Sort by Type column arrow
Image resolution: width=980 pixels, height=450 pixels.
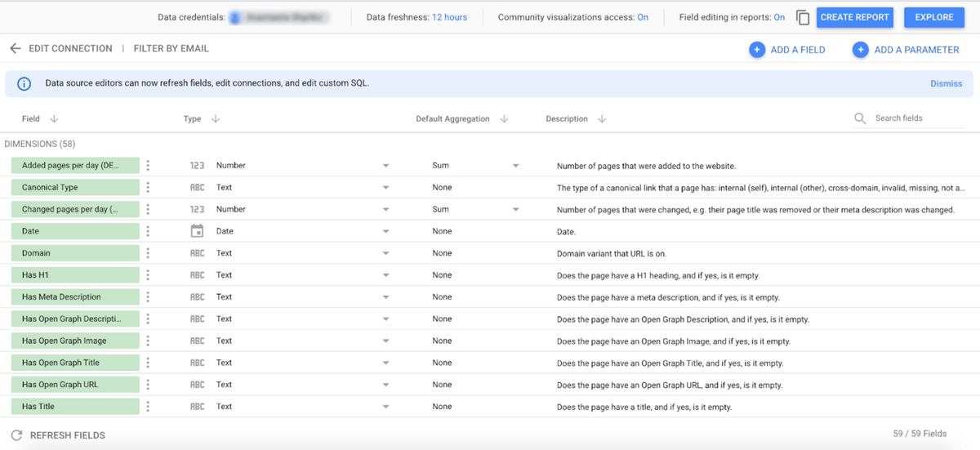point(216,119)
